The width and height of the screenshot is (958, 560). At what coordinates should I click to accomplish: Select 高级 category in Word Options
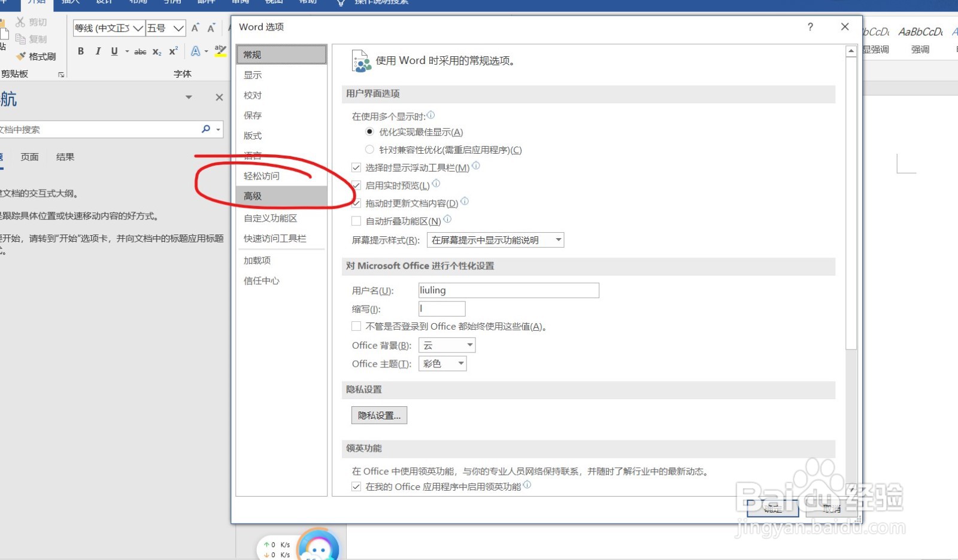[252, 196]
